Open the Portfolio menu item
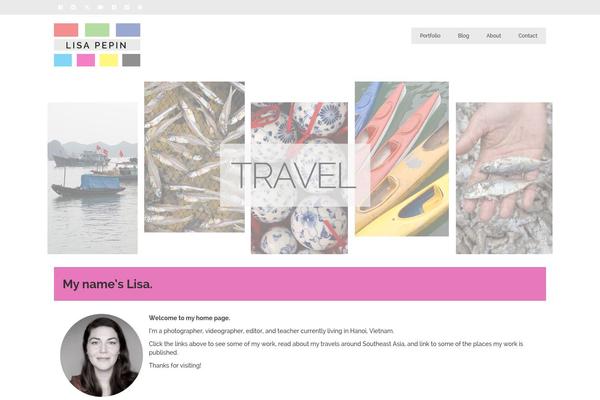 coord(430,36)
